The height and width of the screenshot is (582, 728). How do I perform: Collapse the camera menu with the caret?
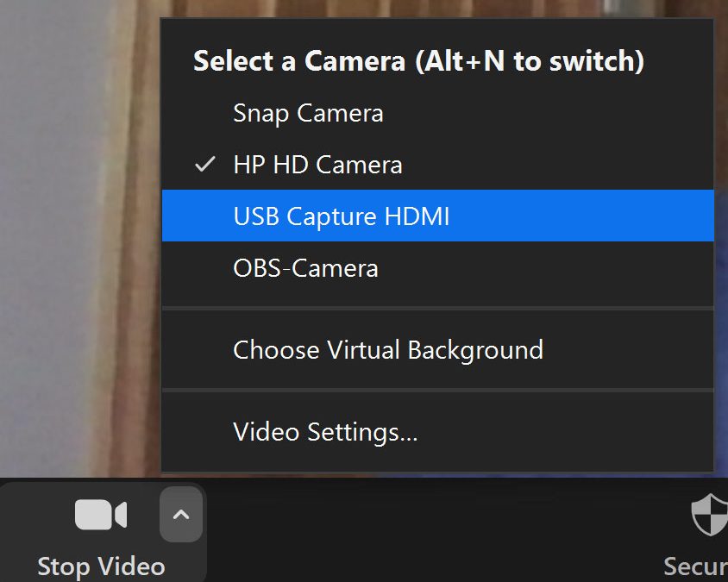coord(181,515)
